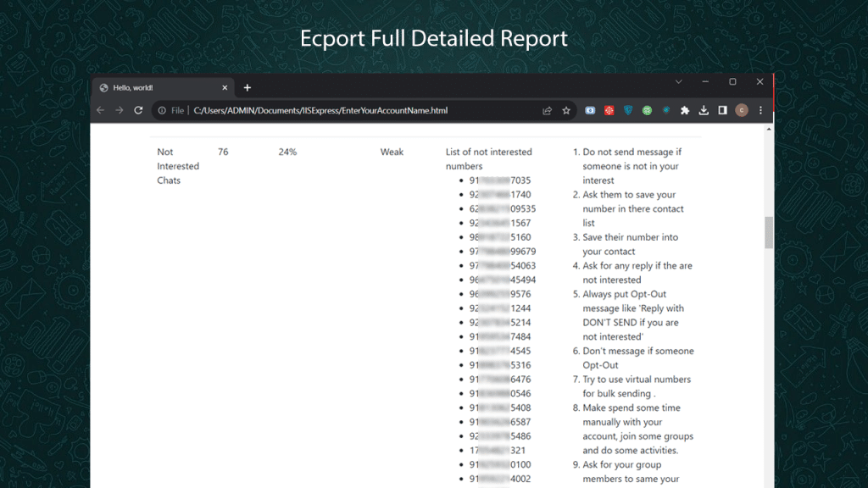
Task: Click the green circular extension icon
Action: 648,110
